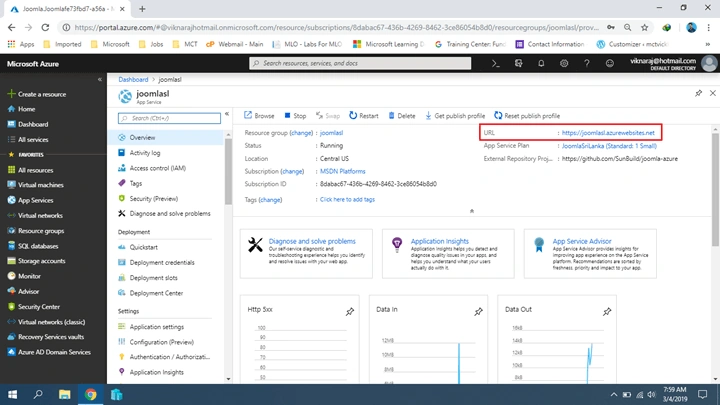Collapse the resource menu panel
Viewport: 720px width, 405px height.
(x=227, y=114)
